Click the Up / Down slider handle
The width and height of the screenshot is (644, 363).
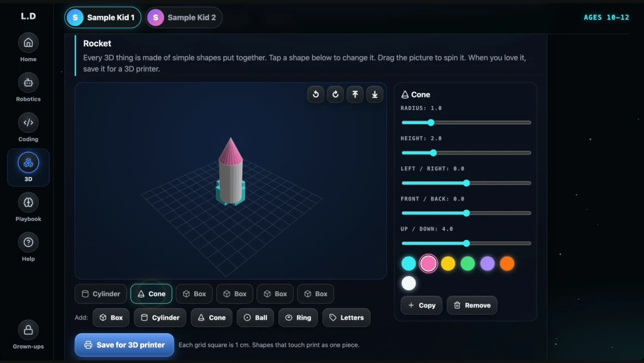coord(466,244)
